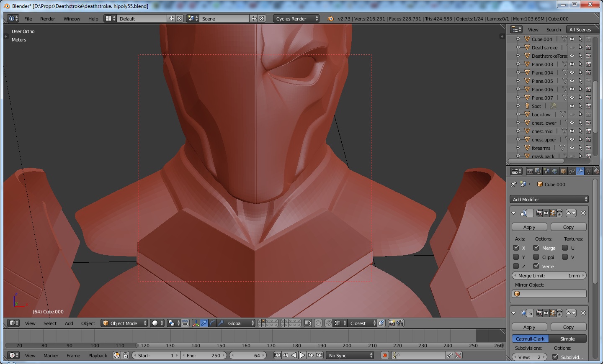The image size is (603, 364).
Task: Pin the properties context with the pin icon
Action: click(514, 184)
